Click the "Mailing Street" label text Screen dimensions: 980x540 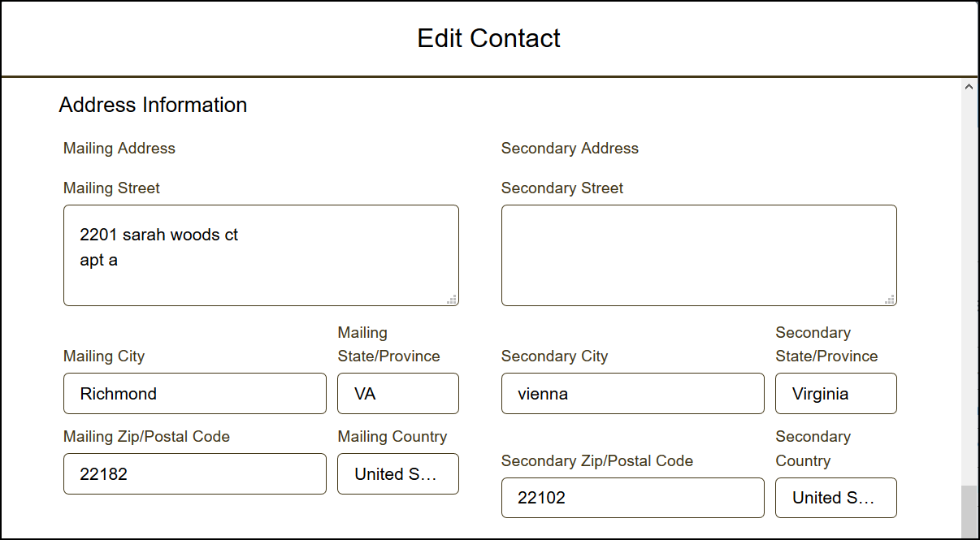tap(111, 188)
